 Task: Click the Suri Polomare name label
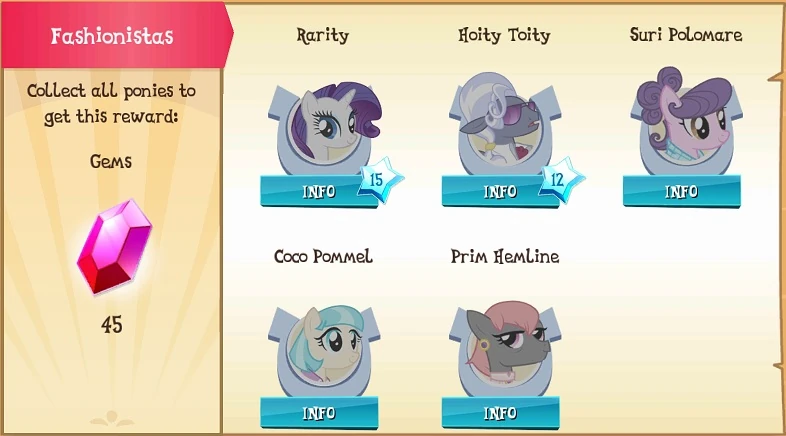pyautogui.click(x=686, y=36)
